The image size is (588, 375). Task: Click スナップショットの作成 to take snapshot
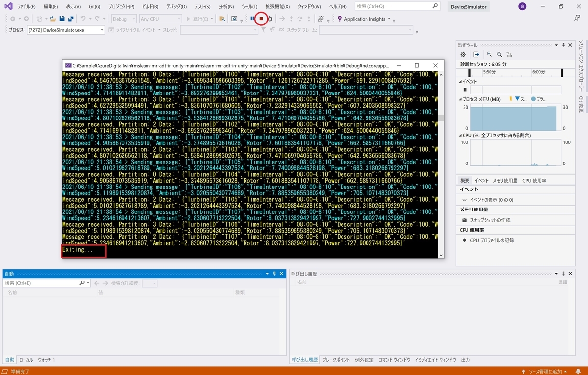490,220
